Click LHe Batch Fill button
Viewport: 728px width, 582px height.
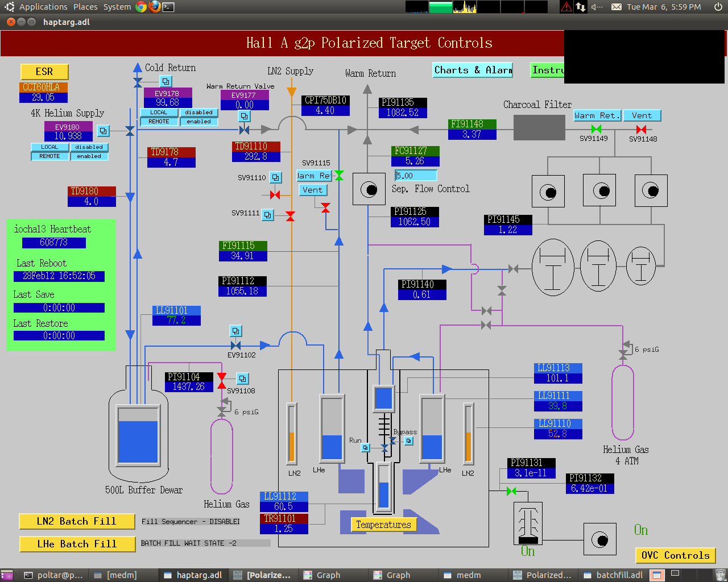(x=77, y=544)
